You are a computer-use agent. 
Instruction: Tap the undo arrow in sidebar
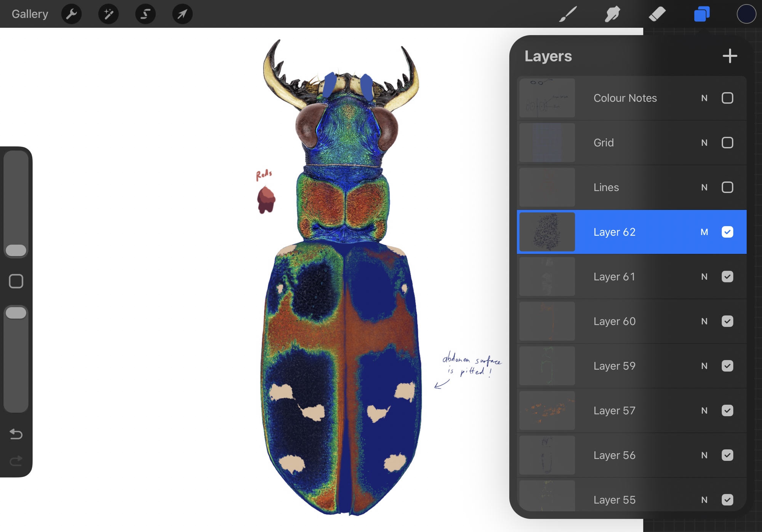coord(16,434)
